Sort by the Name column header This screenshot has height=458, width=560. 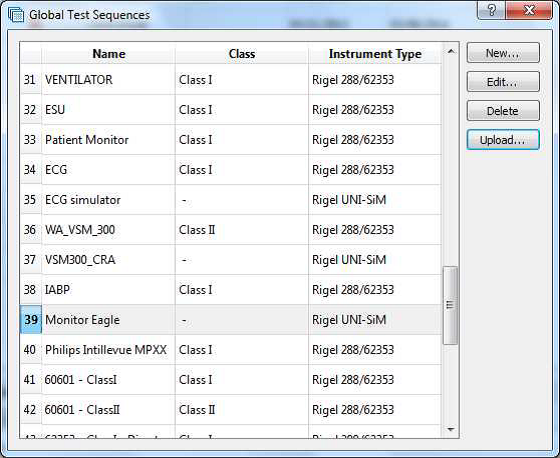tap(109, 54)
